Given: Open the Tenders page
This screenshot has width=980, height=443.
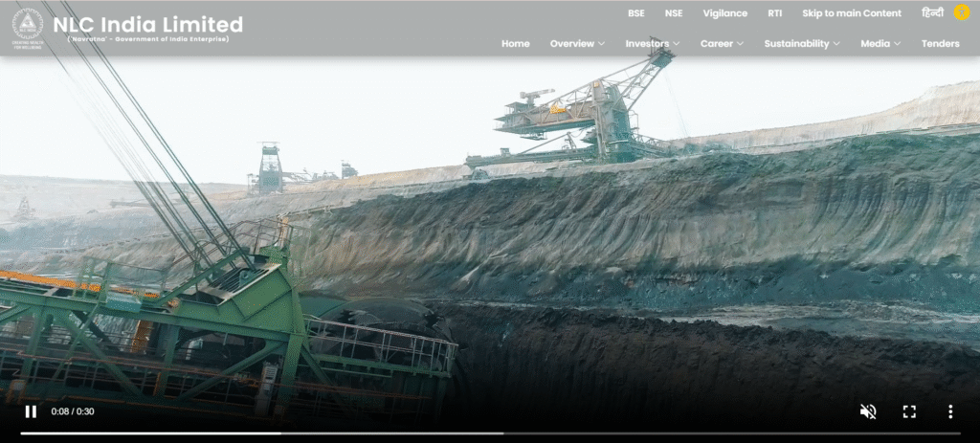Looking at the screenshot, I should [940, 44].
